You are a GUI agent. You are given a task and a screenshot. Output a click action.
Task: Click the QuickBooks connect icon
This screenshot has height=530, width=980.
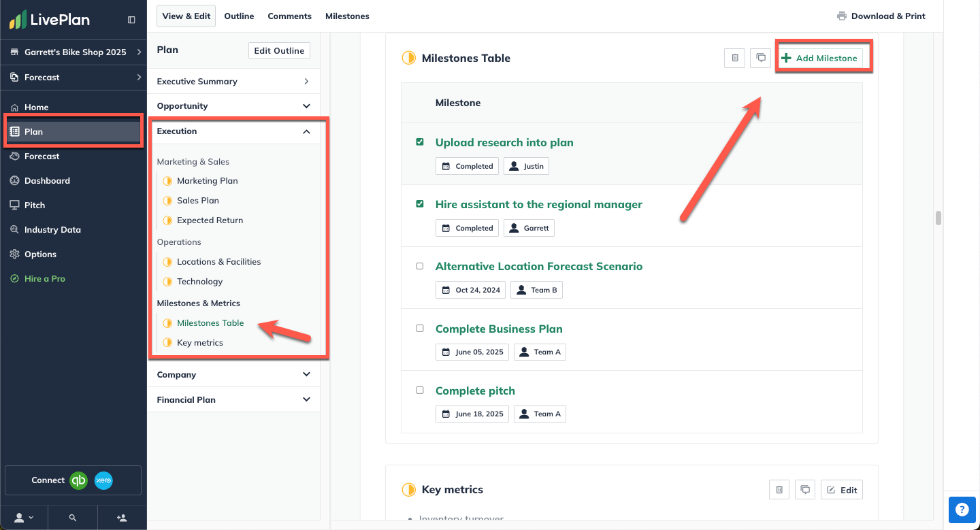pyautogui.click(x=79, y=480)
